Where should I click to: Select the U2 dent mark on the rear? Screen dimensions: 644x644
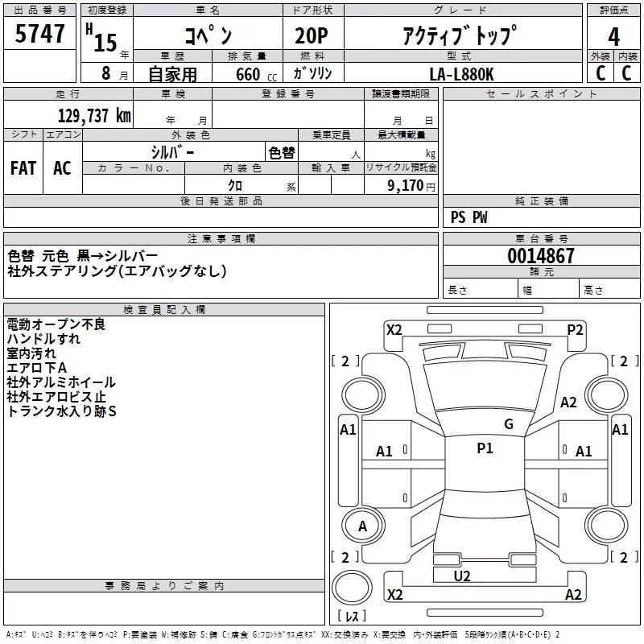click(462, 576)
